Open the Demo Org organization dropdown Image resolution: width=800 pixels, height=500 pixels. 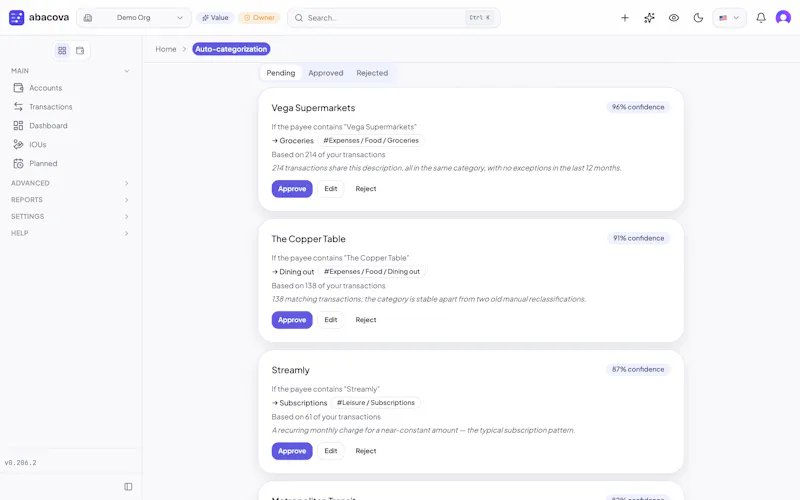134,18
